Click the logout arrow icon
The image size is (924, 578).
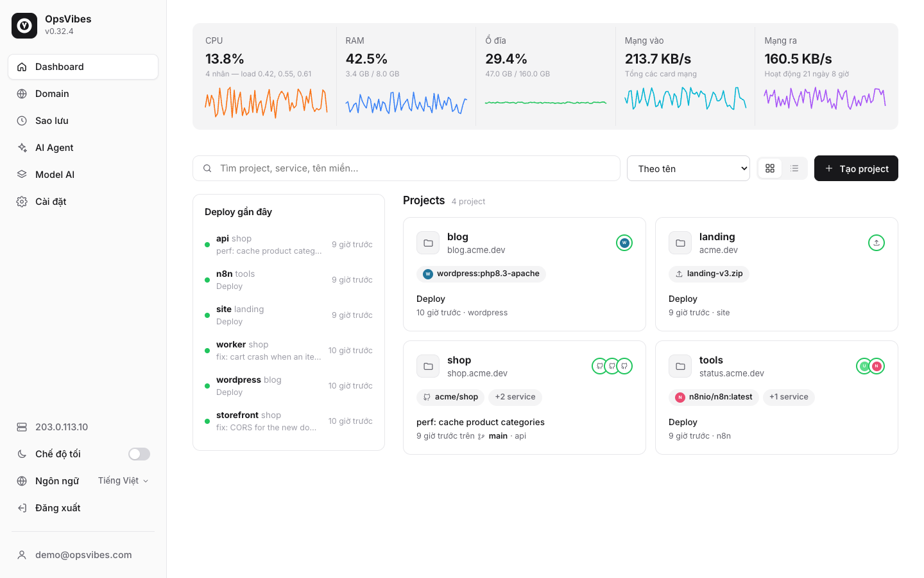(x=22, y=508)
